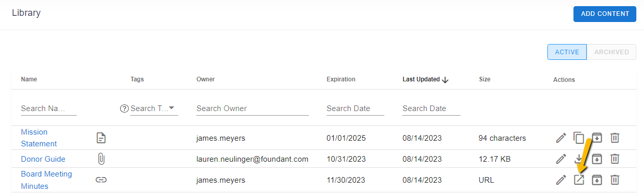This screenshot has width=644, height=196.
Task: Focus the Search Owner field
Action: (x=252, y=108)
